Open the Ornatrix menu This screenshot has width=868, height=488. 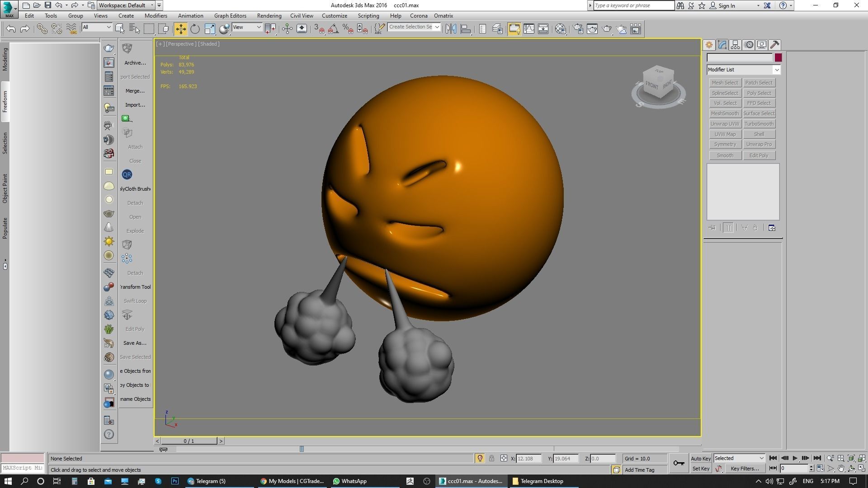(443, 15)
